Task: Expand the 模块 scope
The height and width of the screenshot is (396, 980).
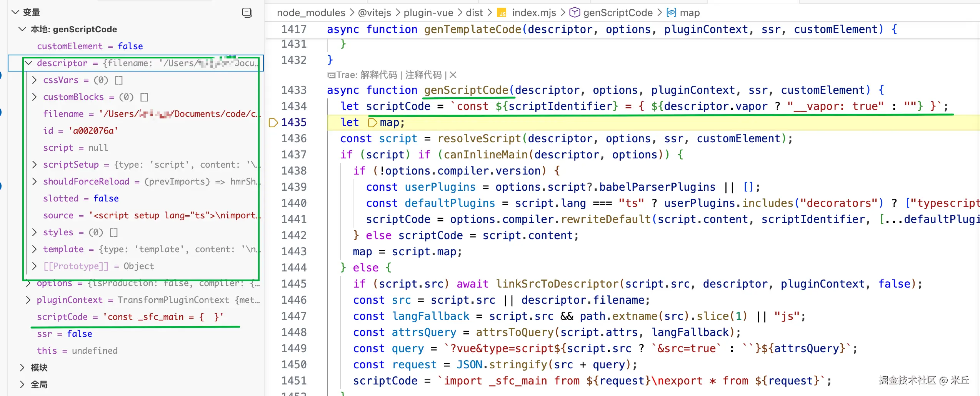Action: (x=22, y=368)
